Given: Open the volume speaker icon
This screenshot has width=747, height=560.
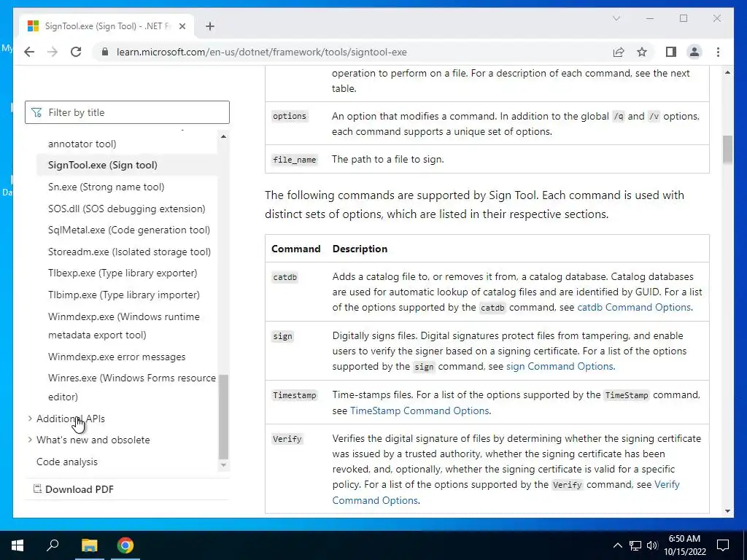Looking at the screenshot, I should click(652, 545).
